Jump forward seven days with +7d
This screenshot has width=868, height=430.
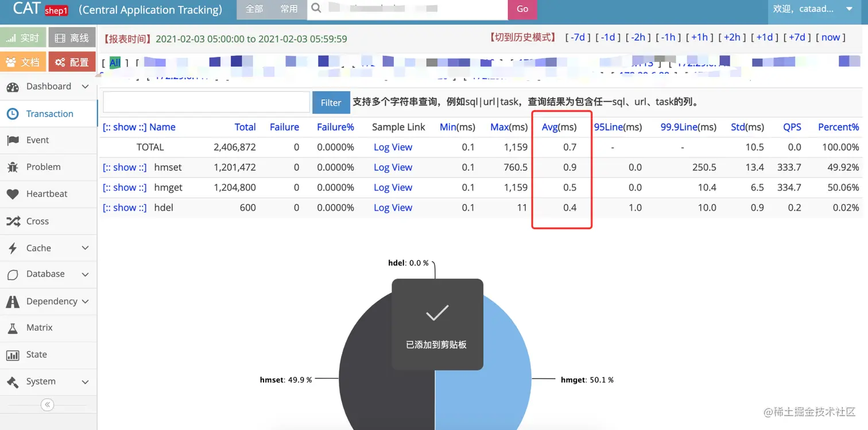coord(797,37)
